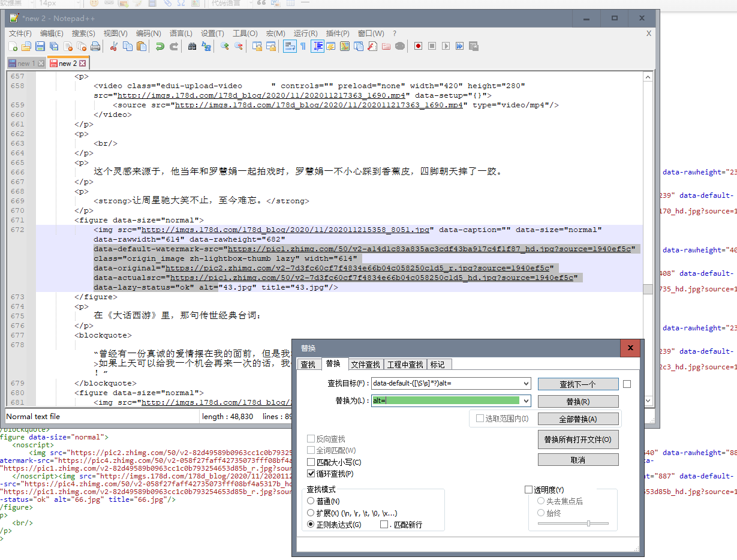This screenshot has width=737, height=560.
Task: Click the Open file toolbar icon
Action: [26, 46]
